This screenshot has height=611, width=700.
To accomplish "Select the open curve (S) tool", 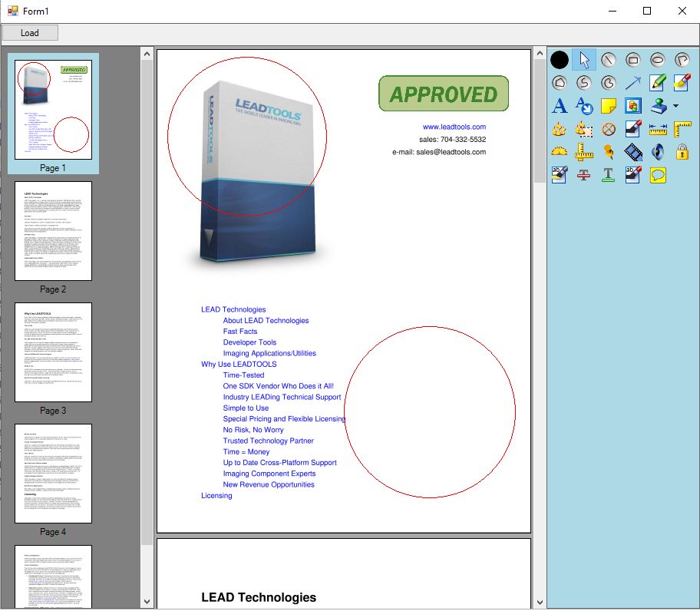I will click(584, 83).
